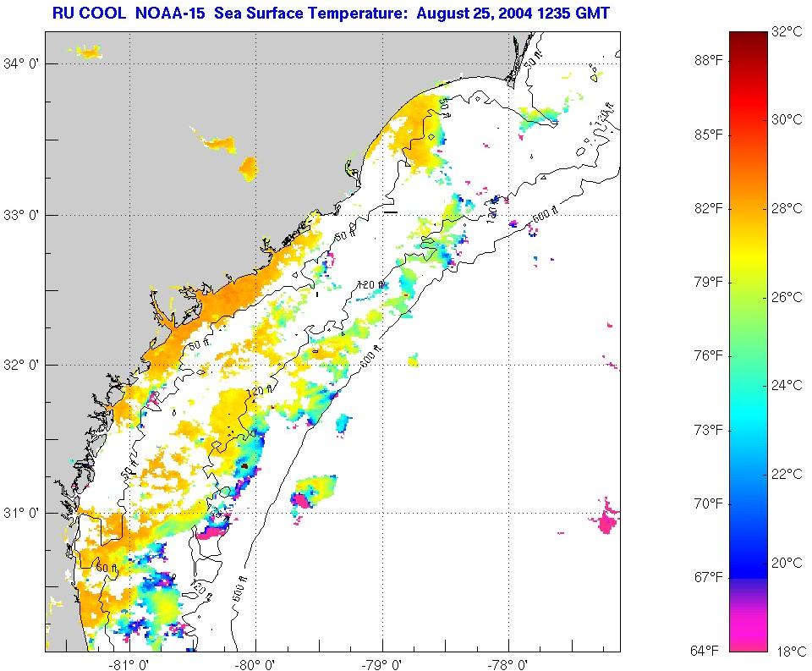Click the 76°F label on the color scale
Viewport: 812px width, 671px height.
click(x=709, y=356)
